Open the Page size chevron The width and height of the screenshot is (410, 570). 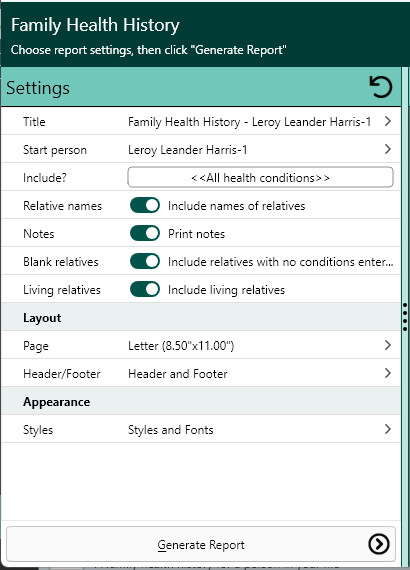pyautogui.click(x=388, y=345)
